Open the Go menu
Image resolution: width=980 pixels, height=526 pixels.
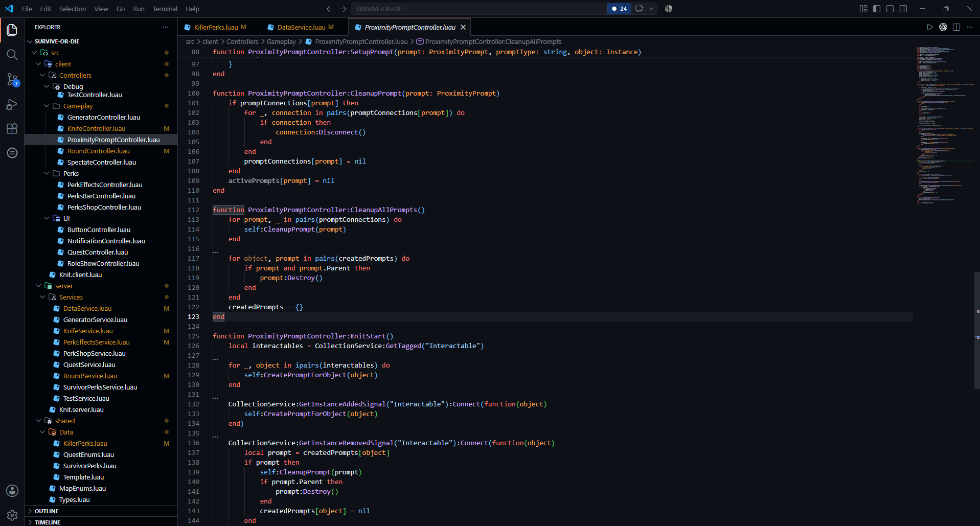121,9
